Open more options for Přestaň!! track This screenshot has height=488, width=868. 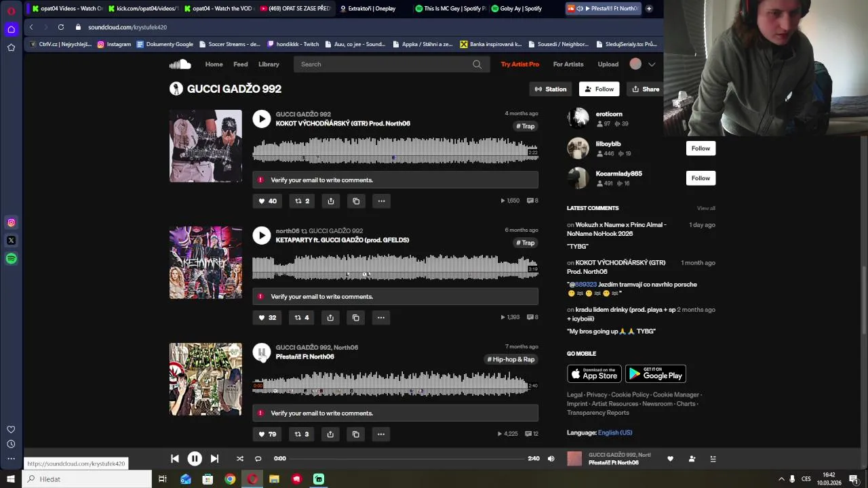381,434
